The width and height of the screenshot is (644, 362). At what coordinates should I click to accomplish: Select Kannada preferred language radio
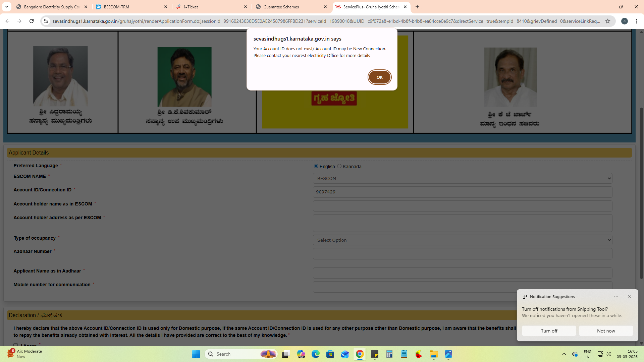(x=339, y=166)
